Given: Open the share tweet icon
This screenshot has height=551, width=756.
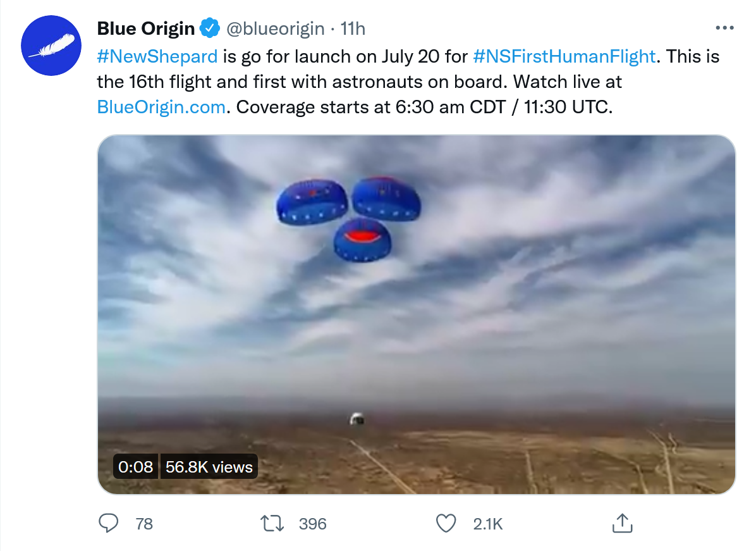Looking at the screenshot, I should pyautogui.click(x=622, y=523).
